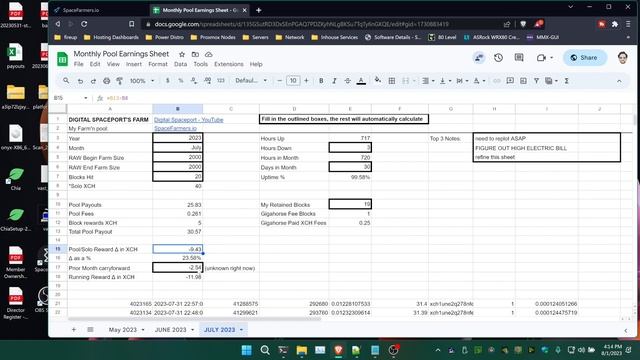The height and width of the screenshot is (360, 640).
Task: View cloud document status
Action: pyautogui.click(x=209, y=54)
